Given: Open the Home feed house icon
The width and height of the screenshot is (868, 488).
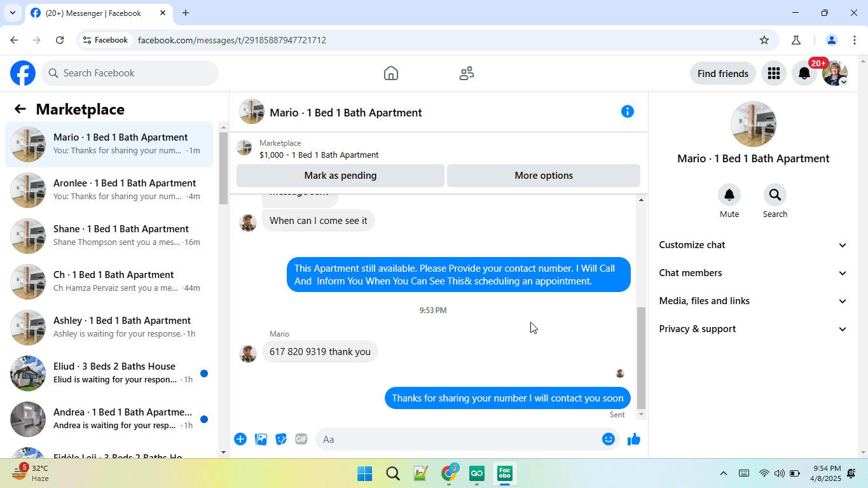Looking at the screenshot, I should click(391, 73).
